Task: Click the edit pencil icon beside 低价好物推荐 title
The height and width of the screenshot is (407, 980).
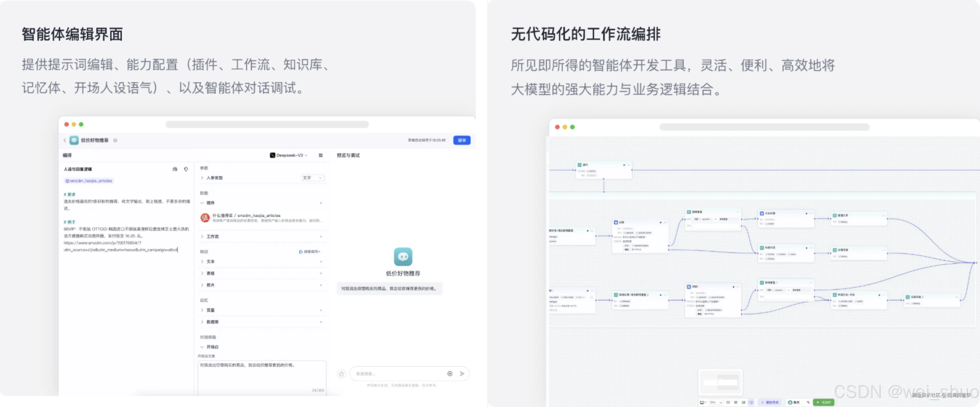Action: point(115,140)
